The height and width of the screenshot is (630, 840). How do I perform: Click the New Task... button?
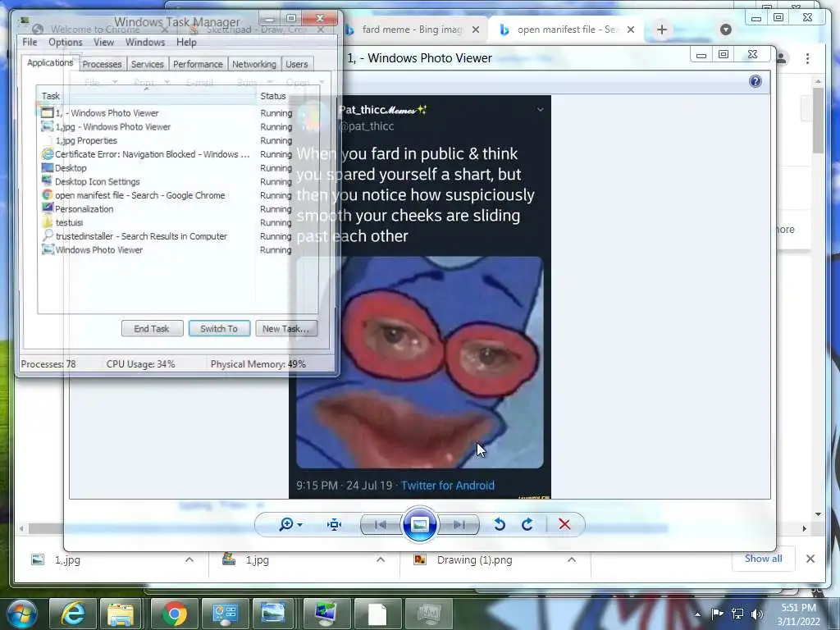(286, 328)
